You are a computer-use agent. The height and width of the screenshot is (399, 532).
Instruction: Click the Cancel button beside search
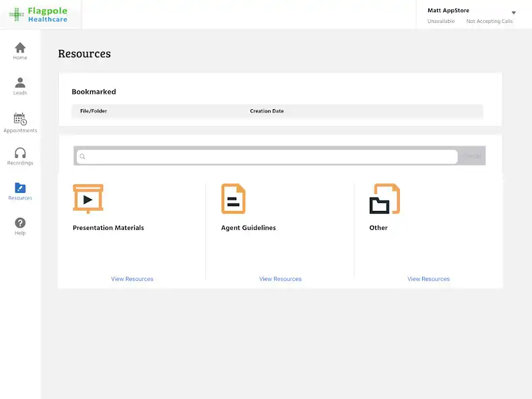(x=472, y=156)
